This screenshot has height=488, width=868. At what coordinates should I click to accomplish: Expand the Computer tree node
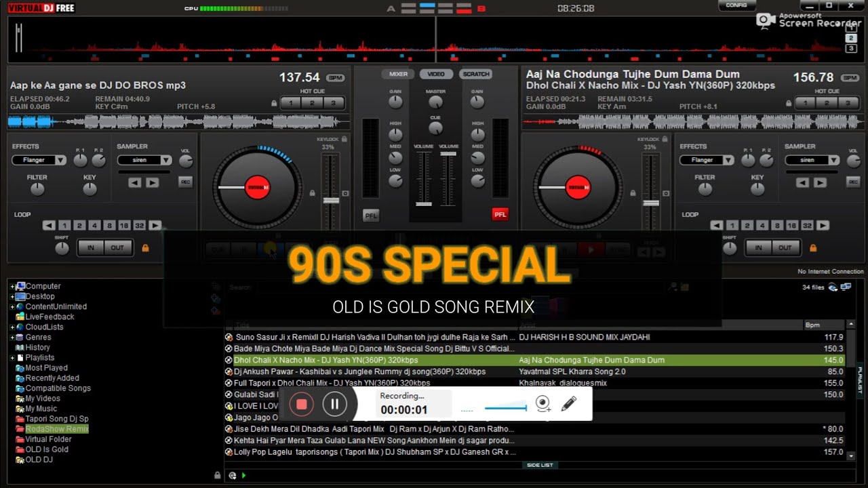point(12,287)
